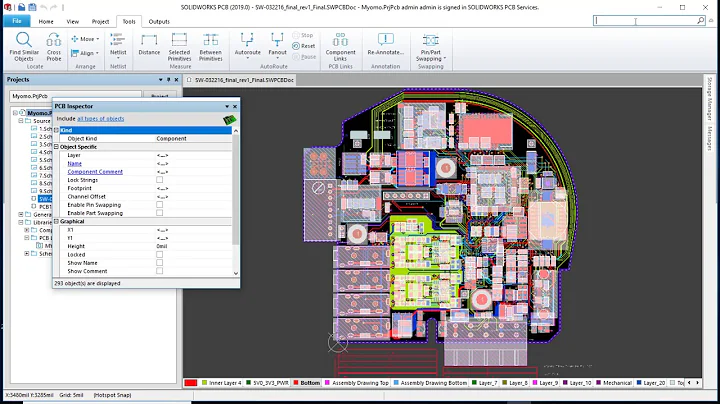Collapse the Source folder in tree
Image resolution: width=720 pixels, height=404 pixels.
(21, 121)
